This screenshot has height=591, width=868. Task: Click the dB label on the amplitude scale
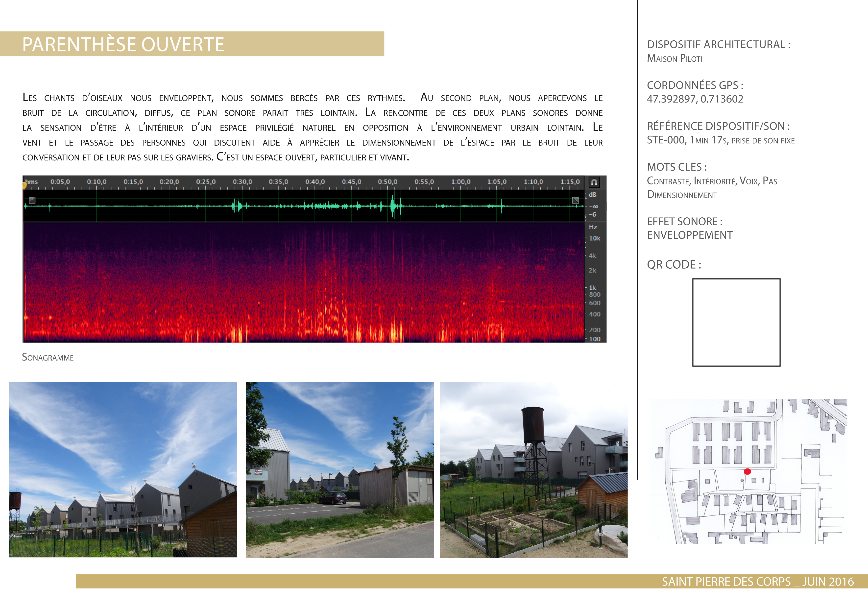593,195
